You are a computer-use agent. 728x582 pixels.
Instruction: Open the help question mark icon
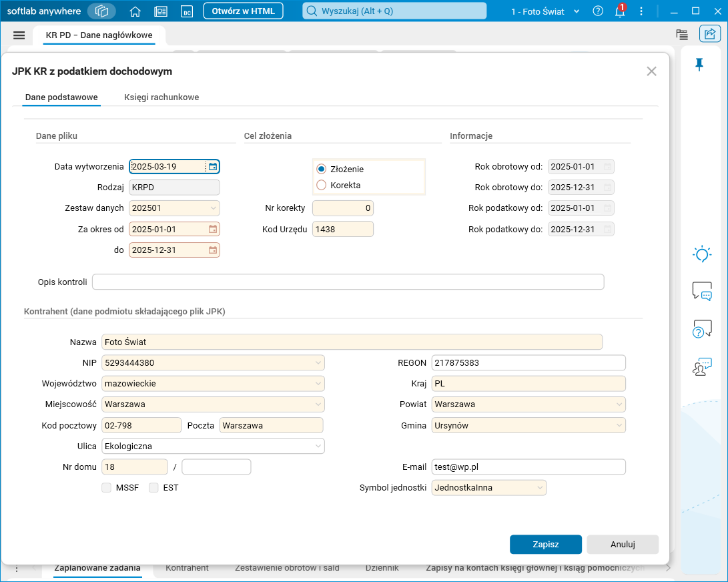pos(598,11)
